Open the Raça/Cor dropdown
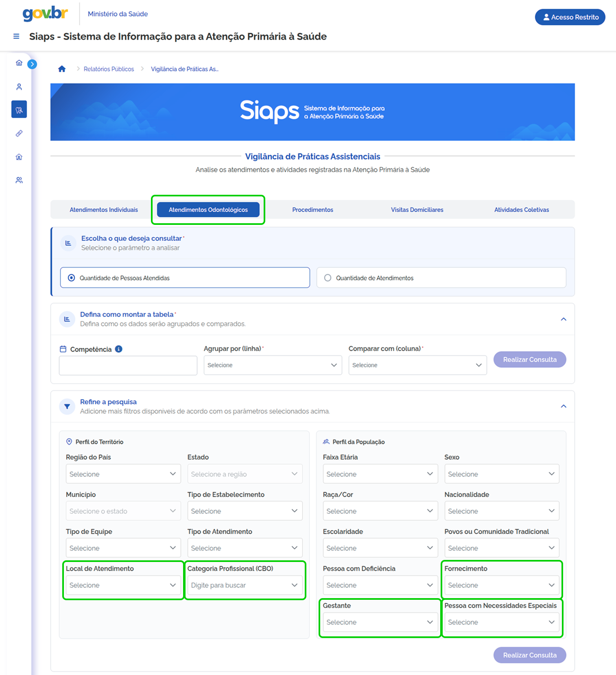This screenshot has height=675, width=616. coord(380,511)
